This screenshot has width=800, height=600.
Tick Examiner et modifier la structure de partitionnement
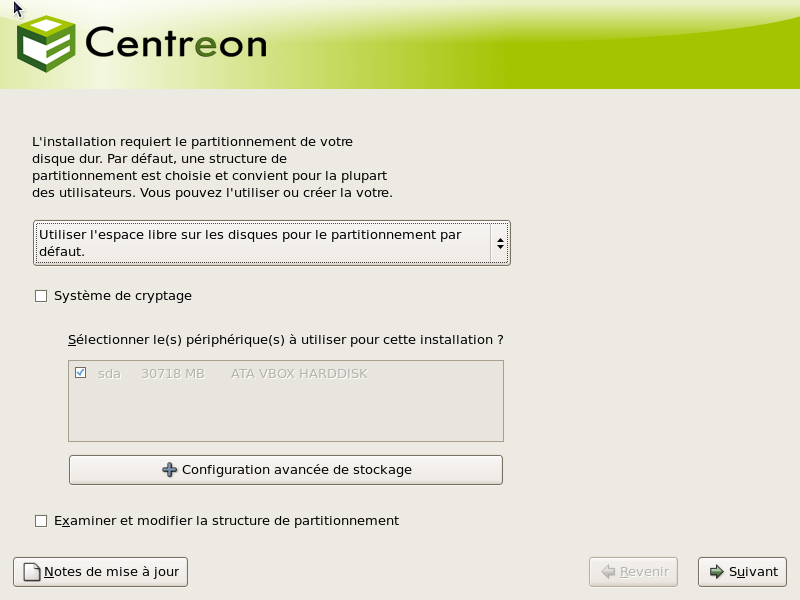41,521
